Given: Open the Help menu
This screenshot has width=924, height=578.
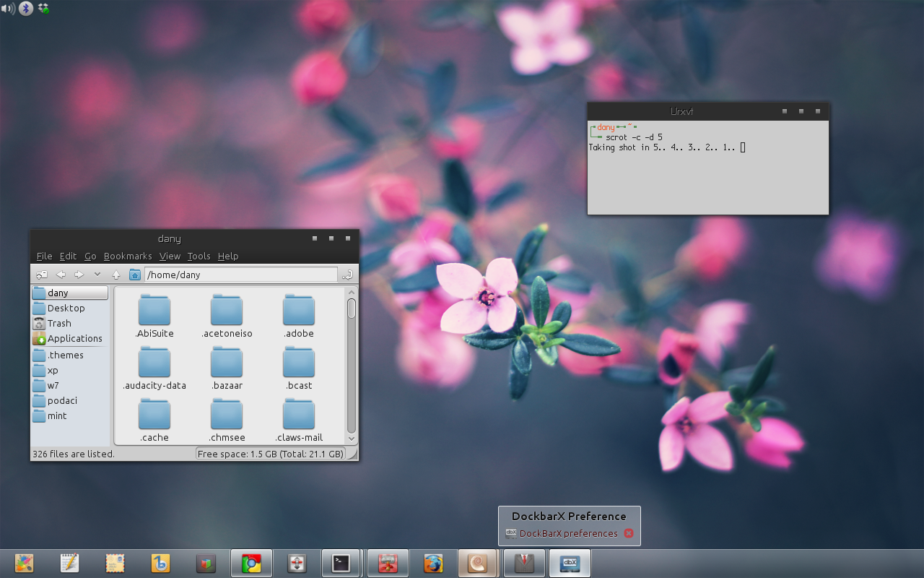Looking at the screenshot, I should (228, 256).
